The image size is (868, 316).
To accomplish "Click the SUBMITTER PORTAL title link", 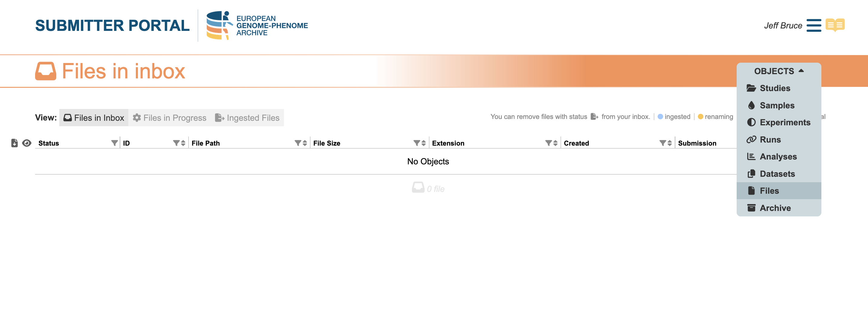I will coord(112,26).
